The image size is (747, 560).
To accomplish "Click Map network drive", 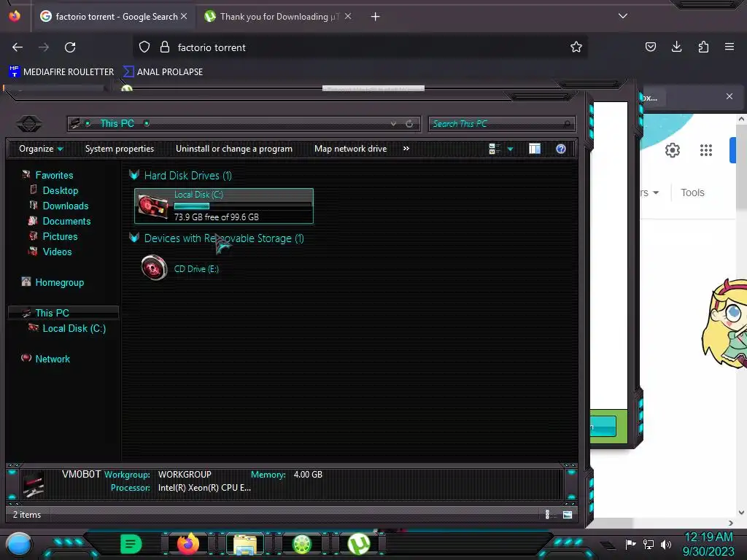I will click(x=351, y=149).
